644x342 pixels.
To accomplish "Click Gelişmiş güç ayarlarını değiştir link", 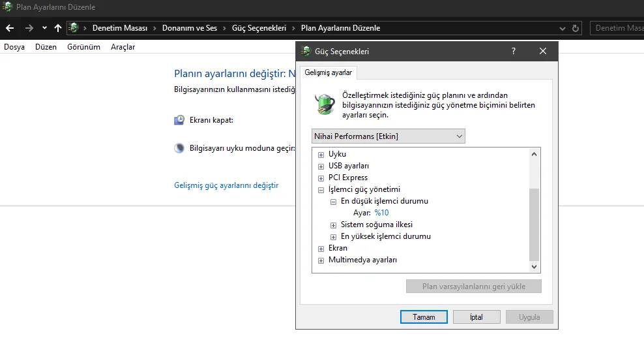I will [x=226, y=185].
